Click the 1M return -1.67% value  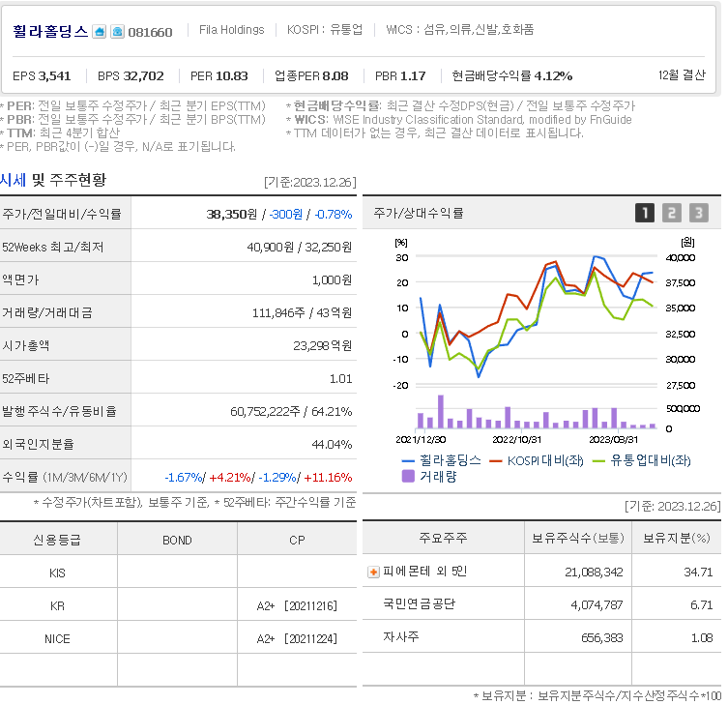tap(184, 478)
